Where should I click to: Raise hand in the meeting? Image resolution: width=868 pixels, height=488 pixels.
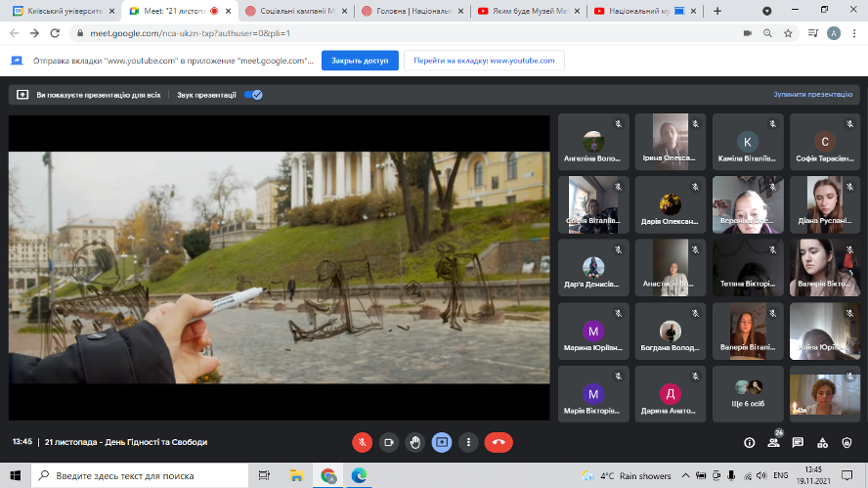point(414,442)
